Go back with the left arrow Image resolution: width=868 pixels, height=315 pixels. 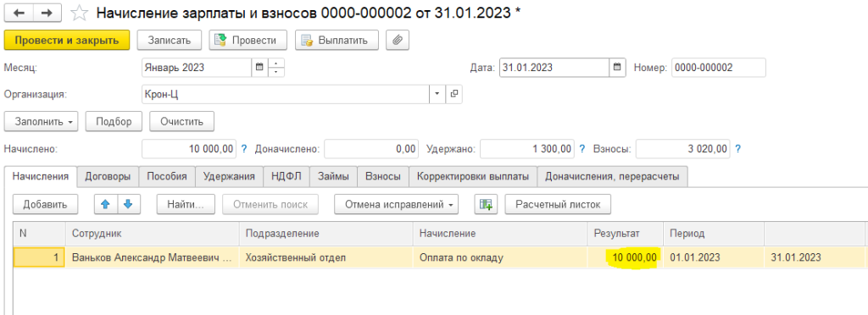[19, 14]
